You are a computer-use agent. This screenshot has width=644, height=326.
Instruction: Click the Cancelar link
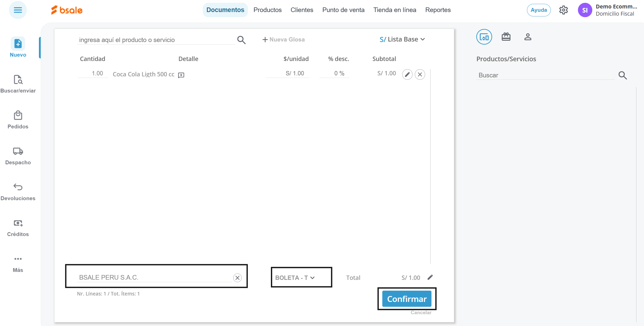(x=421, y=313)
